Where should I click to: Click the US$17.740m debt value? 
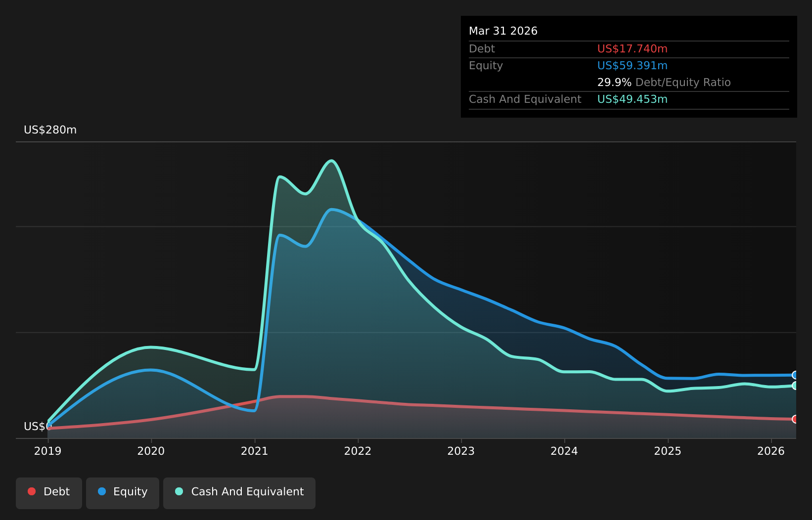pyautogui.click(x=632, y=49)
